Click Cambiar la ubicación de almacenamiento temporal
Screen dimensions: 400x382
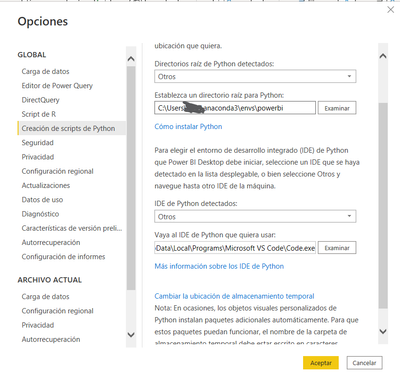[234, 296]
